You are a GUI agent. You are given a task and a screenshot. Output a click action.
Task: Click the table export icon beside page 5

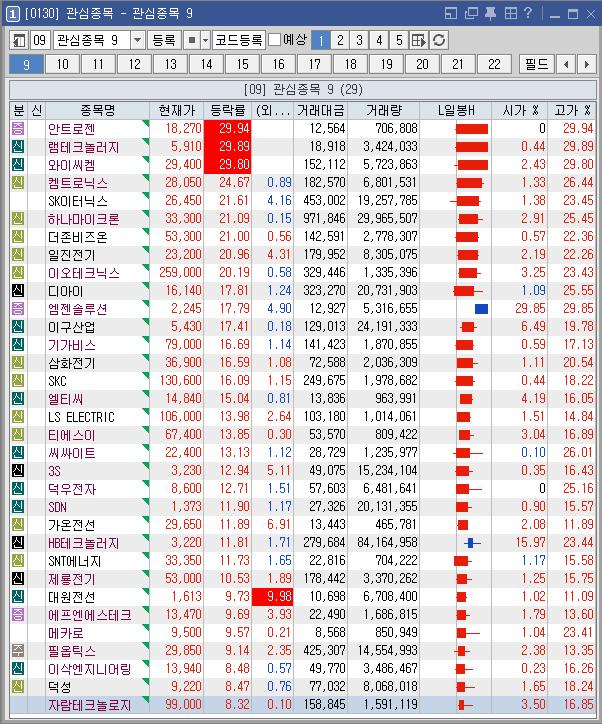(419, 40)
